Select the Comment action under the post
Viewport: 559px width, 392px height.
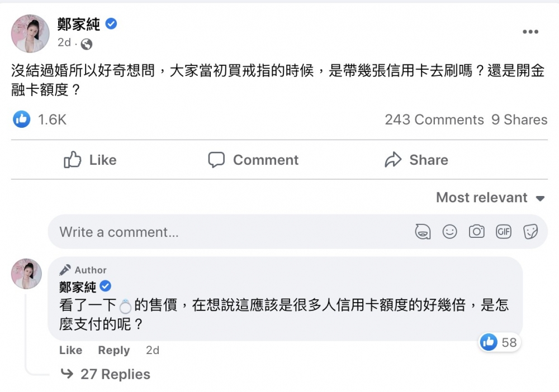(x=252, y=160)
